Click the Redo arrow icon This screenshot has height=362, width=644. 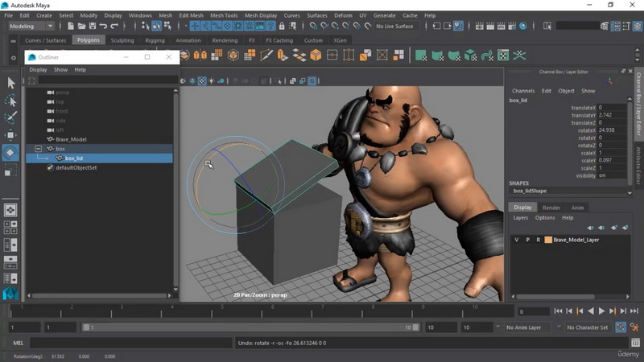(x=114, y=26)
